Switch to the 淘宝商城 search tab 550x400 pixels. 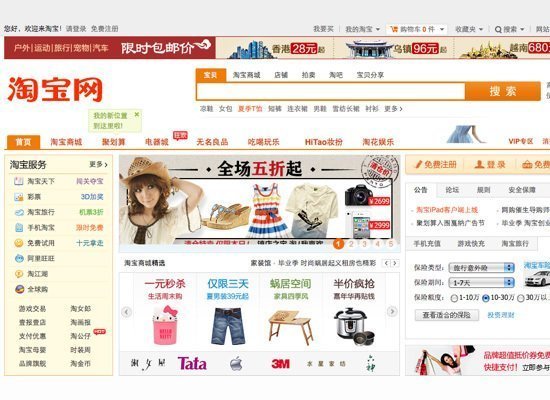click(x=247, y=75)
